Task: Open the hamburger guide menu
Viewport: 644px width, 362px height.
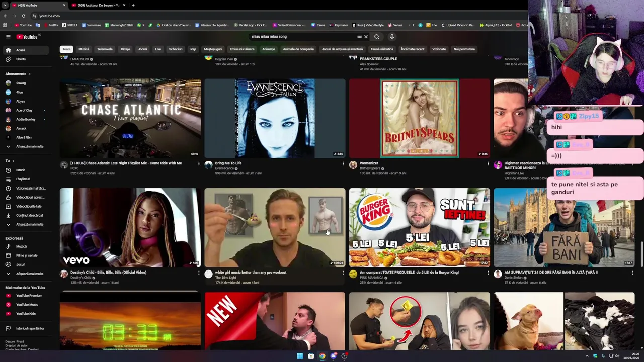Action: click(x=8, y=37)
